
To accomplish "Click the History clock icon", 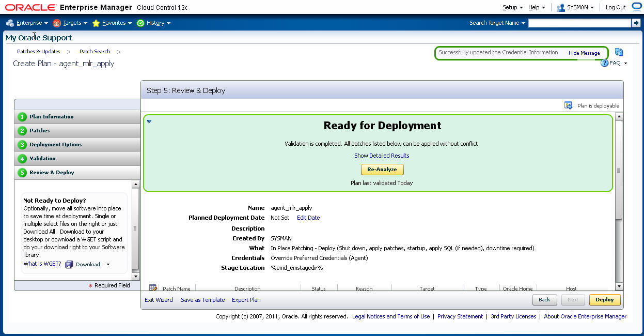I will (140, 23).
